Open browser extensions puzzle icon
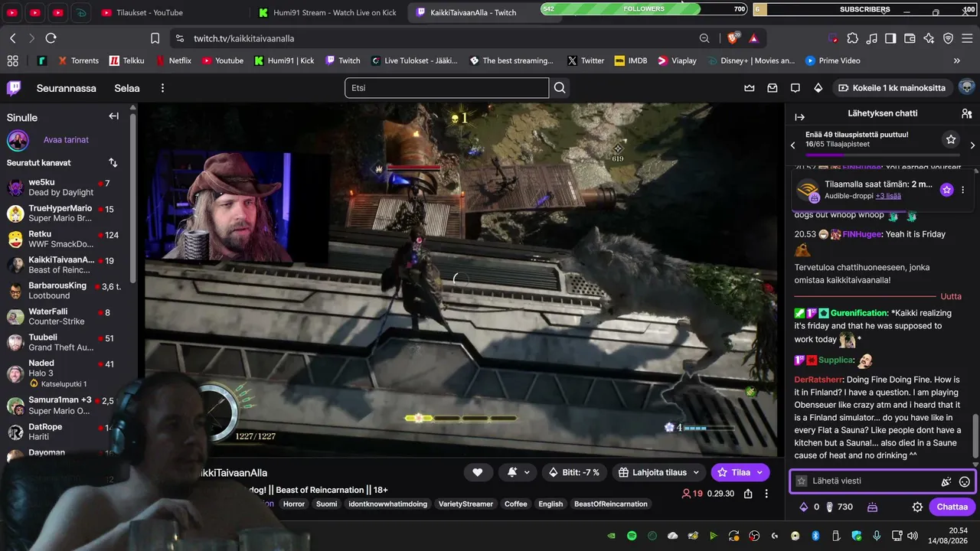980x551 pixels. 853,38
